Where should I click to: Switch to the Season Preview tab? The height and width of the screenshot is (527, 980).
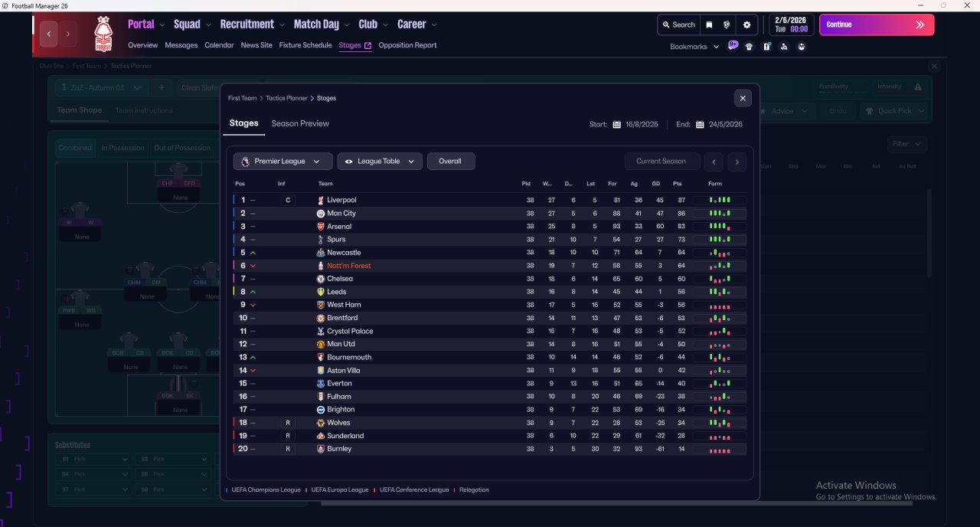tap(300, 123)
